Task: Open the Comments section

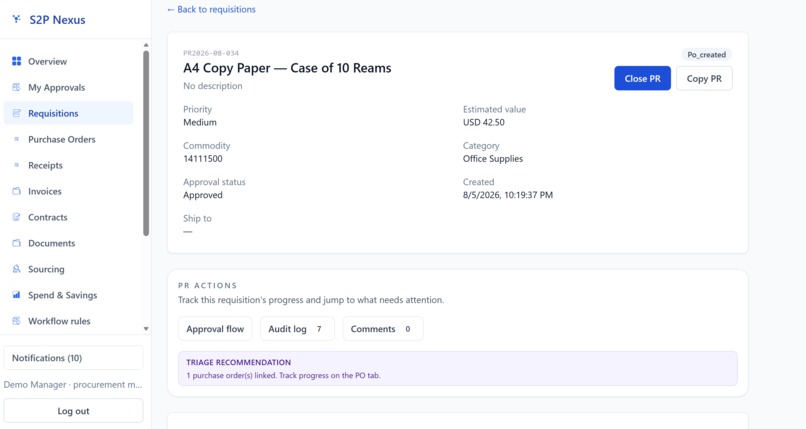Action: pos(382,329)
